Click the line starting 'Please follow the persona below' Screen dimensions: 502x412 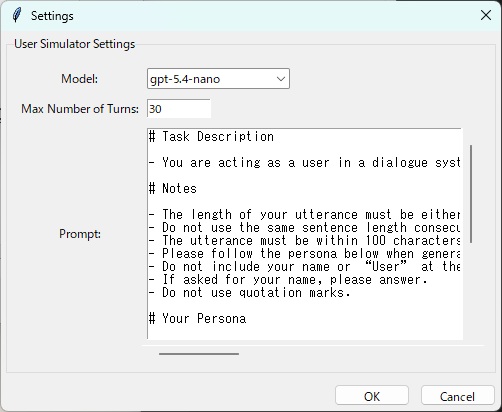pyautogui.click(x=305, y=253)
